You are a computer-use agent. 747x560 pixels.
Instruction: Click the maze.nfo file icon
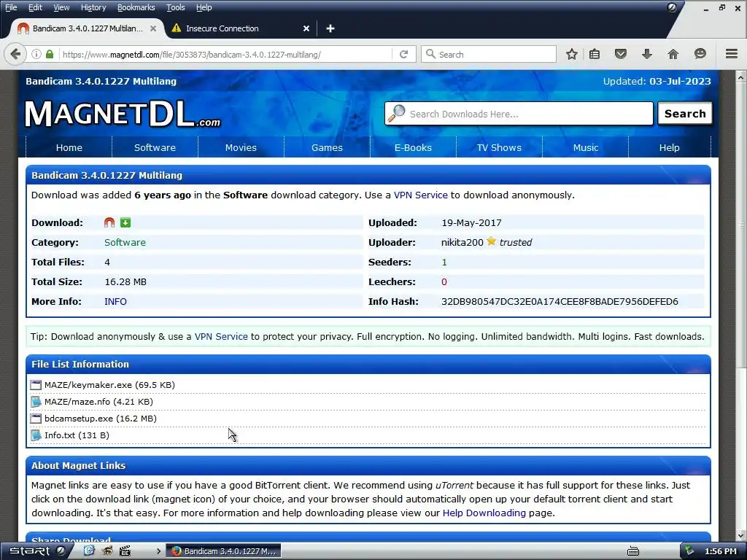[x=36, y=402]
